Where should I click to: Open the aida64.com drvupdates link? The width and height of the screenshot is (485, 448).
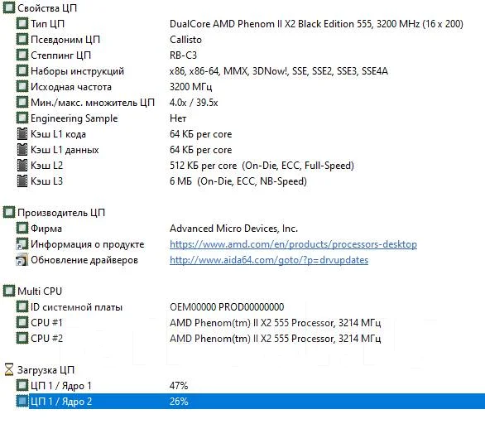pyautogui.click(x=269, y=260)
